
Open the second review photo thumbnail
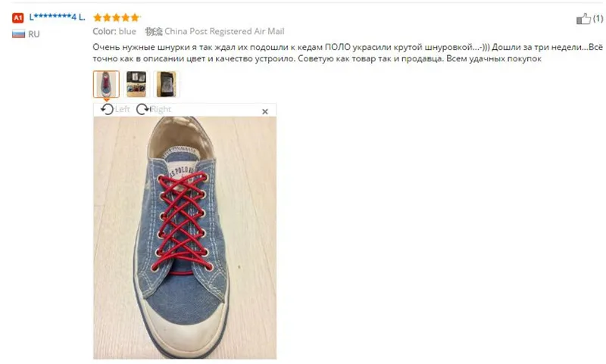click(x=136, y=84)
